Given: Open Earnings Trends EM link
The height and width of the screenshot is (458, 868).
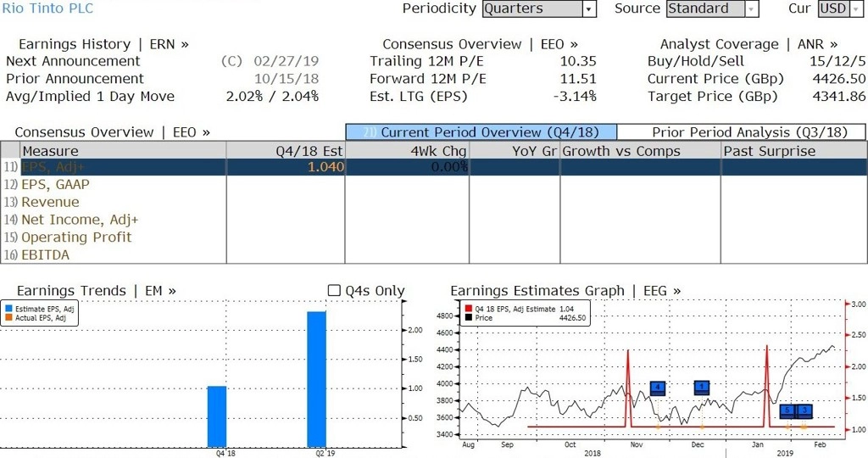Looking at the screenshot, I should (x=97, y=291).
